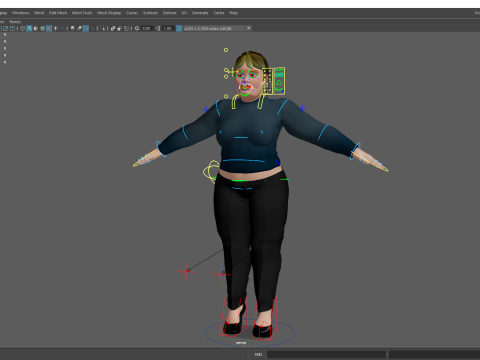This screenshot has width=480, height=360.
Task: Open the Mesh Tools menu
Action: click(x=82, y=13)
